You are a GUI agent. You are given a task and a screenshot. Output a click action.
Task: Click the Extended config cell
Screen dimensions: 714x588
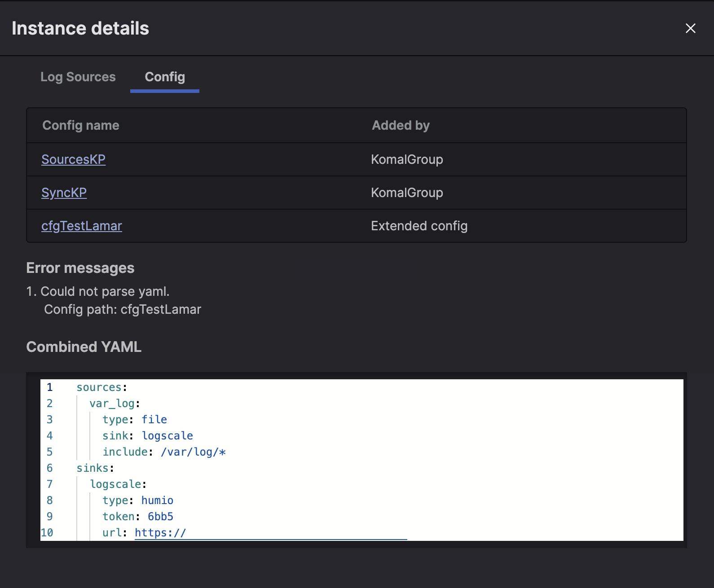[x=419, y=226]
